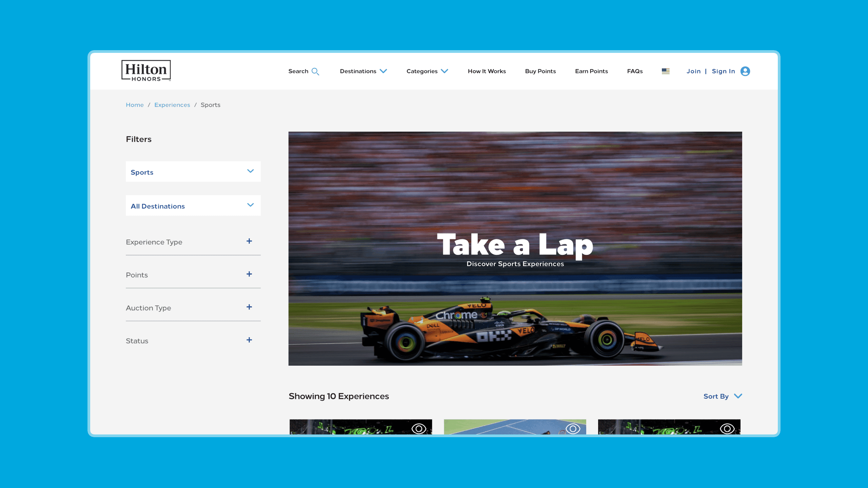Viewport: 868px width, 488px height.
Task: Open the All Destinations filter dropdown
Action: 193,205
